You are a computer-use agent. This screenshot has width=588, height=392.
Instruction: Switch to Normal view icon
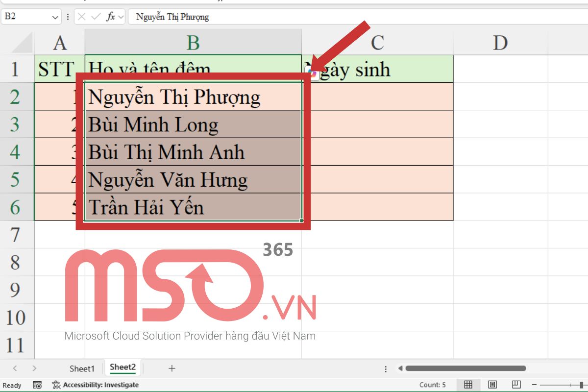[x=468, y=385]
